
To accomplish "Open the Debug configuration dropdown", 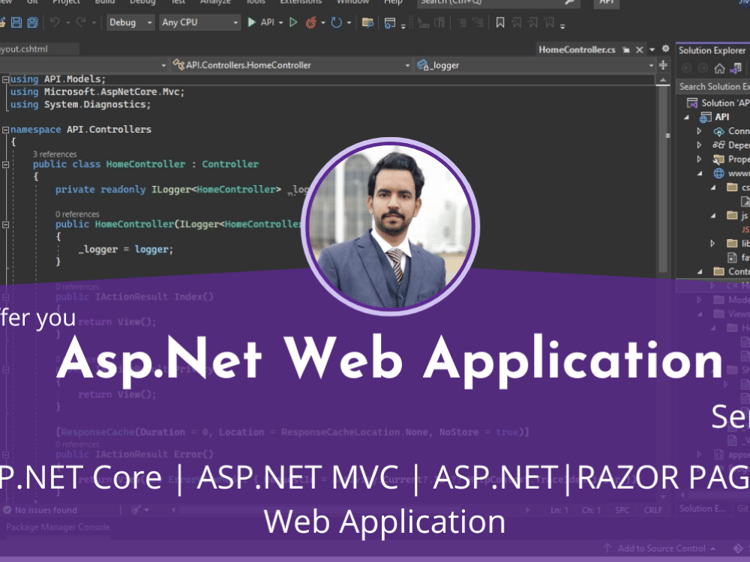I will point(130,22).
